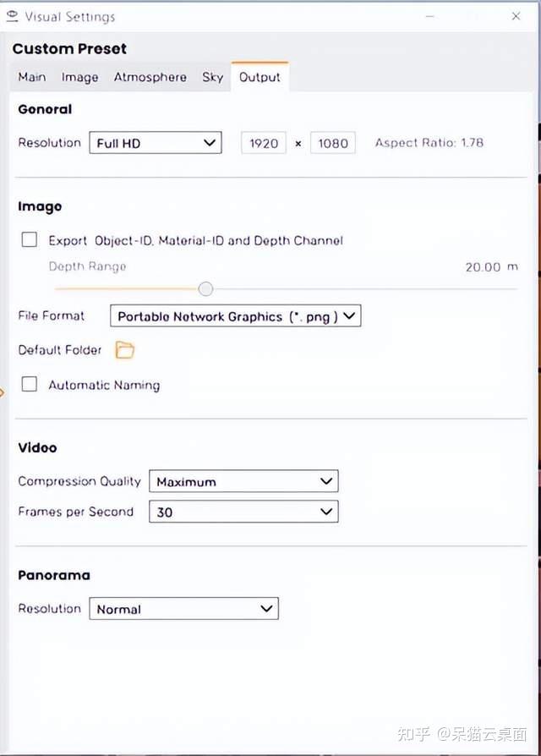
Task: Open the Full HD resolution dropdown
Action: (155, 143)
